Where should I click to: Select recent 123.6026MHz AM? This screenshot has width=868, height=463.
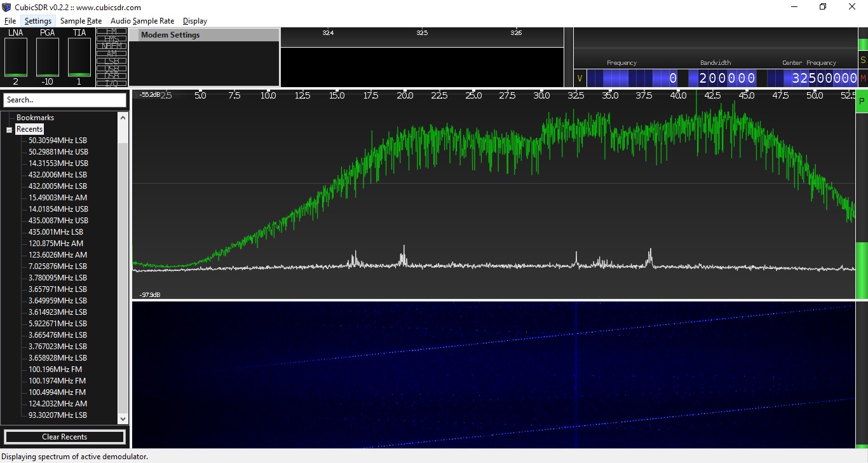[x=58, y=255]
